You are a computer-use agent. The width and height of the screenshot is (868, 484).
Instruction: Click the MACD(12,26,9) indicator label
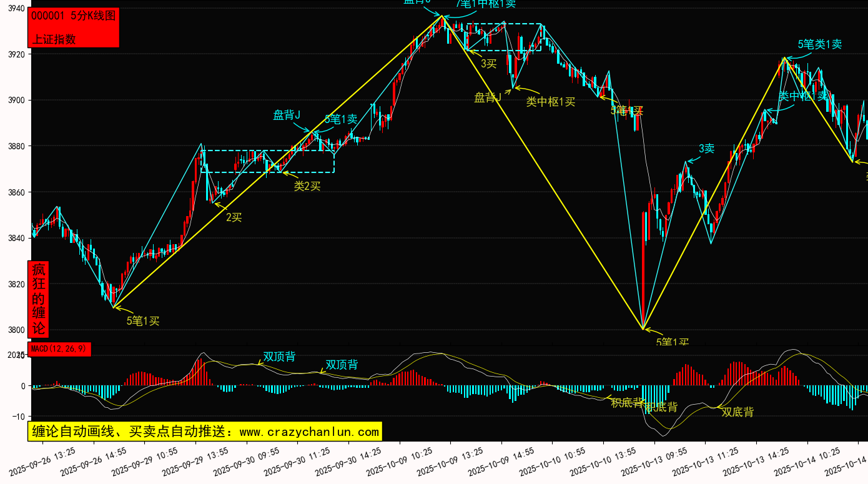tap(59, 349)
